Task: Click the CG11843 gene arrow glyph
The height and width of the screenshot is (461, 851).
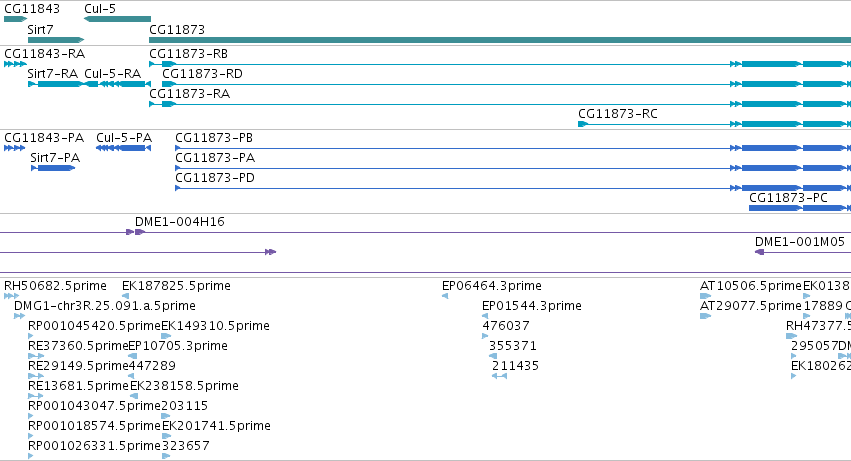Action: tap(15, 19)
